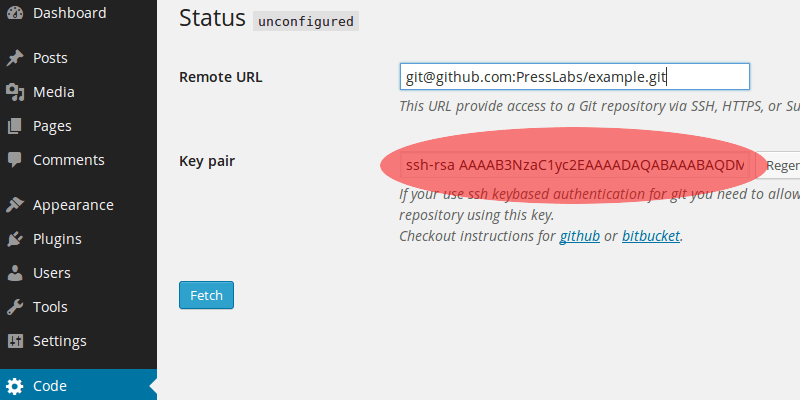Select the Code menu item
The height and width of the screenshot is (400, 800).
50,386
